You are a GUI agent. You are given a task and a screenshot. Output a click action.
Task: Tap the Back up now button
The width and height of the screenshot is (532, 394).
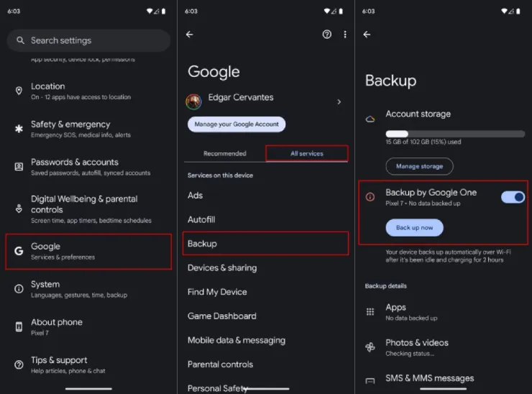[x=414, y=227]
